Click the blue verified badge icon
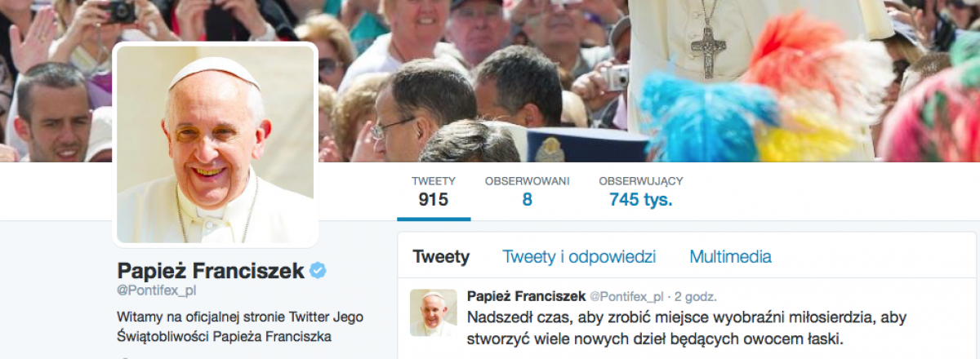The image size is (980, 359). [x=318, y=271]
